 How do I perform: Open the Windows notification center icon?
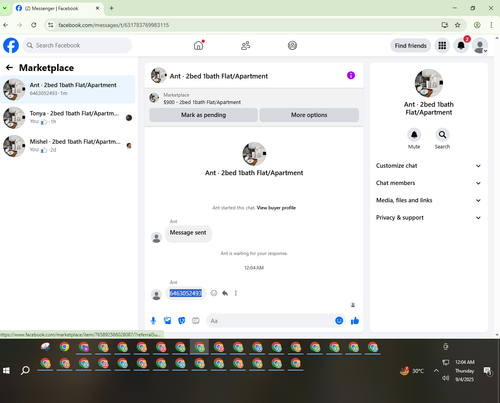tap(487, 371)
